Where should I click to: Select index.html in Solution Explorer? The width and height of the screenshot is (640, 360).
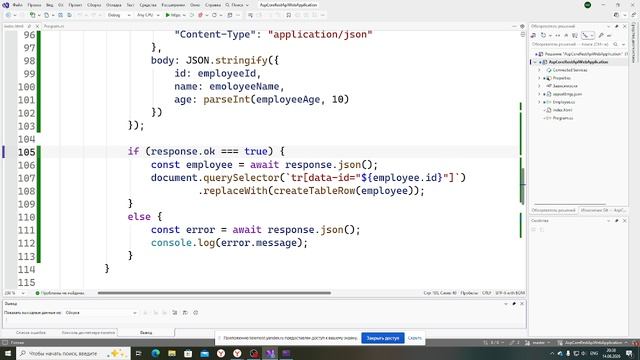coord(562,110)
